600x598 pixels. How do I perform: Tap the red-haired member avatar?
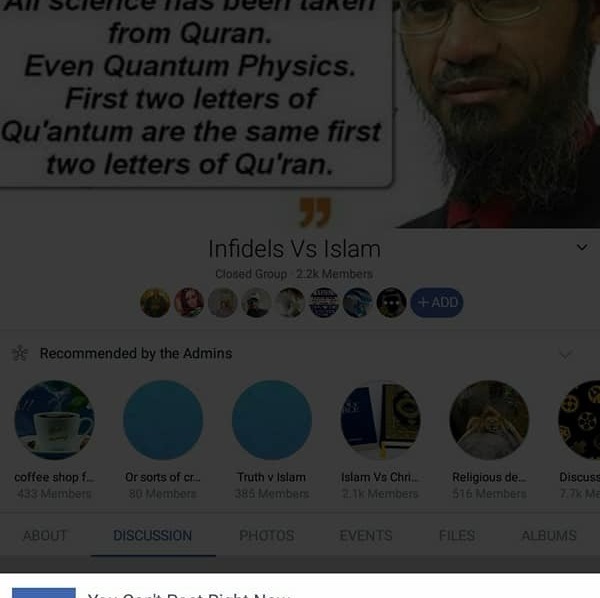tap(189, 303)
